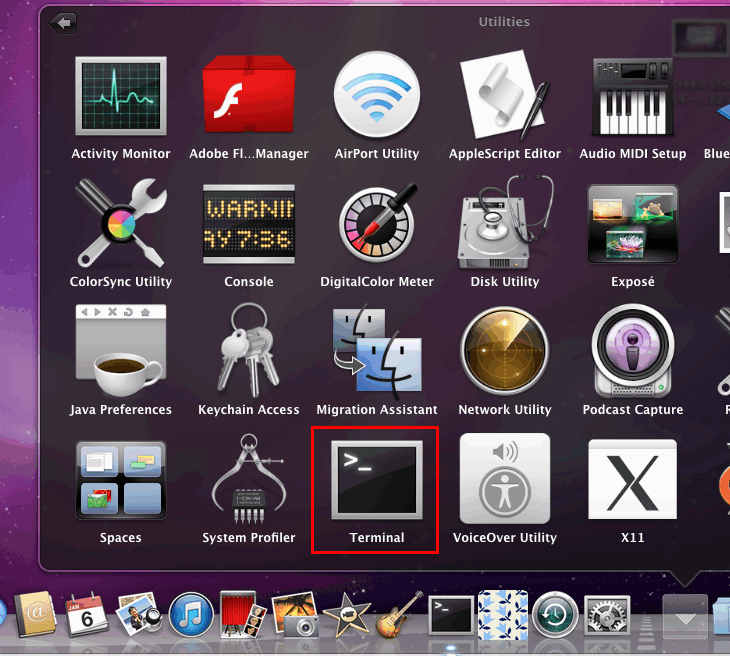The image size is (730, 656).
Task: Open iMovie in the Dock
Action: [347, 615]
